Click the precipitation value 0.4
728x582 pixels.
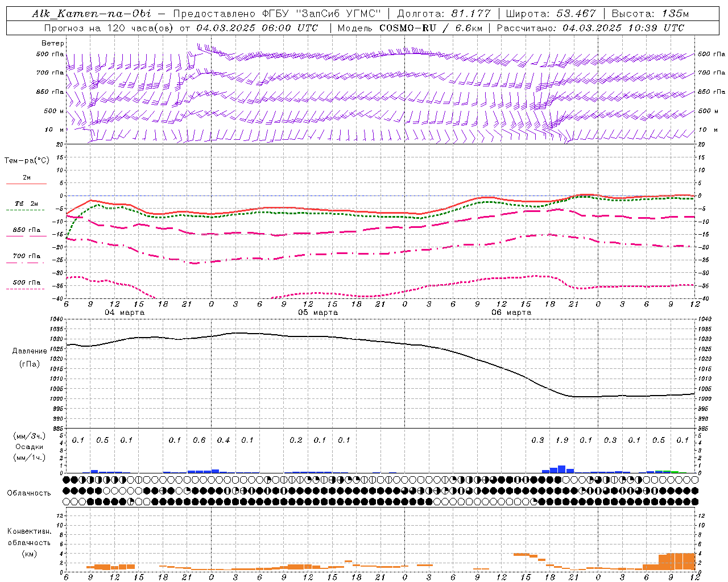click(224, 440)
